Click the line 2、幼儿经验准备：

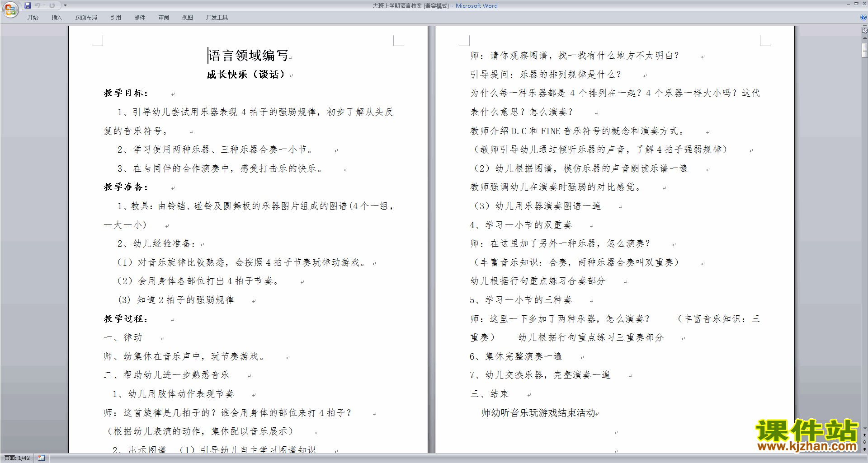click(x=156, y=244)
